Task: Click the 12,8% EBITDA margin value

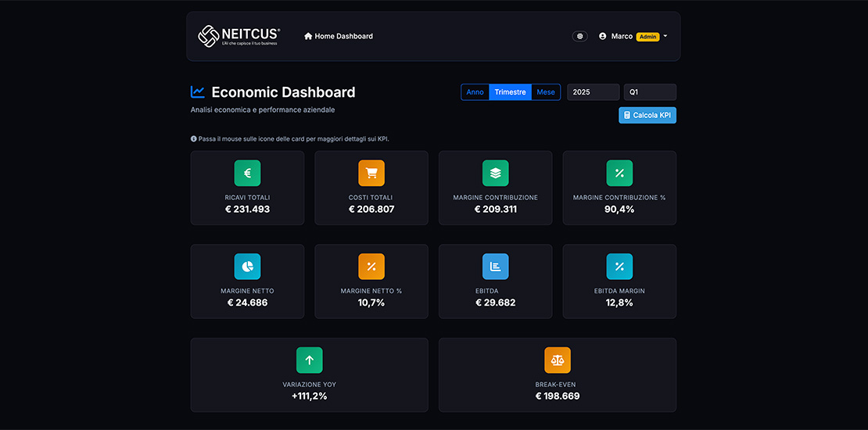Action: coord(619,303)
